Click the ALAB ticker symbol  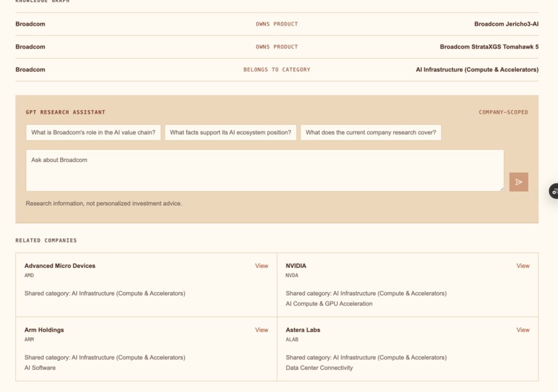coord(292,339)
